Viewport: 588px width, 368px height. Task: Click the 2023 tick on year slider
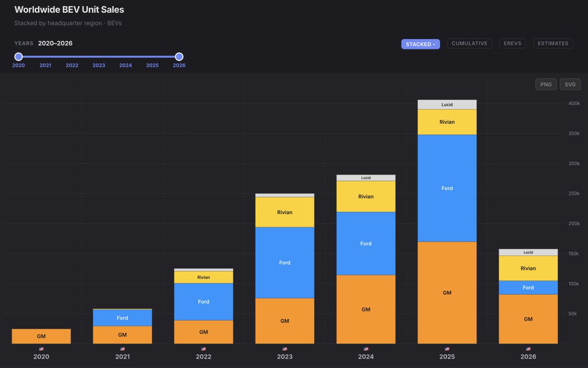tap(99, 65)
